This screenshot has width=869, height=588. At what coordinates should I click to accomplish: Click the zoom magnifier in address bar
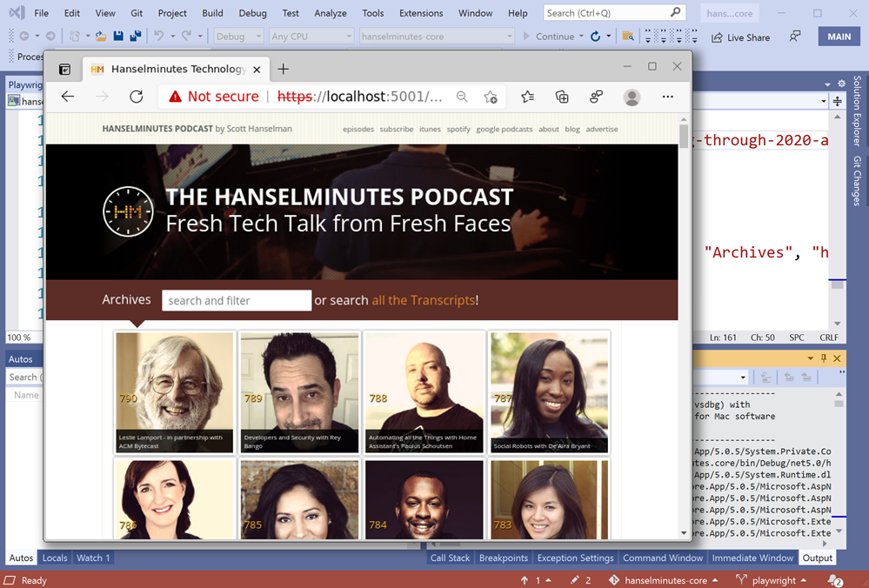pos(462,97)
